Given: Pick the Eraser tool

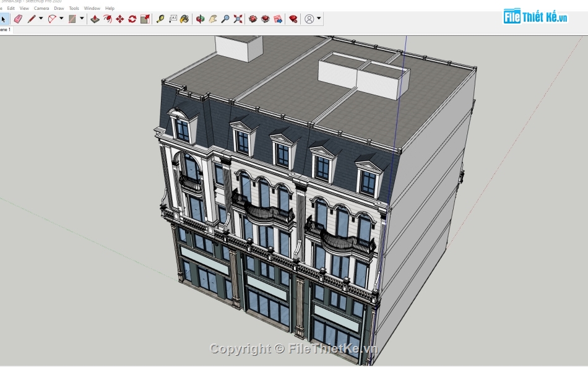Looking at the screenshot, I should (x=18, y=19).
